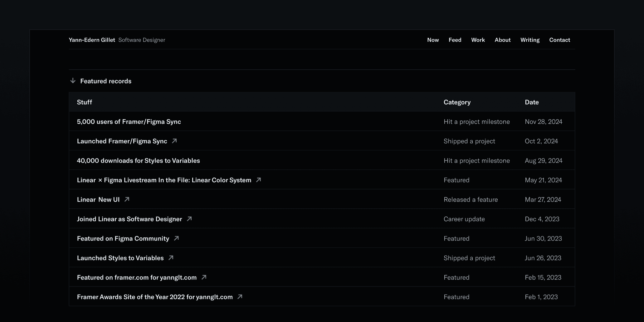Open the Feed nav item
The width and height of the screenshot is (644, 322).
click(455, 40)
